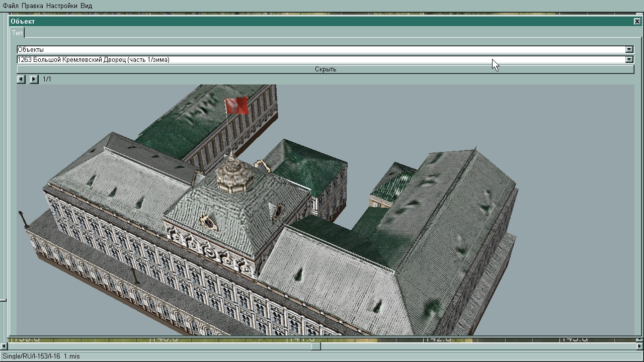Click the 1/1 page counter text
644x362 pixels.
coord(47,79)
